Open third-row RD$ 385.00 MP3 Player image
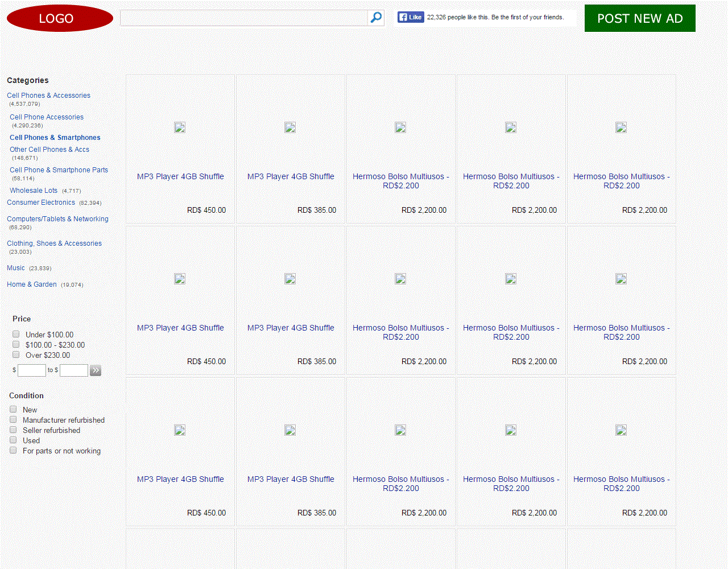Image resolution: width=728 pixels, height=569 pixels. coord(290,430)
